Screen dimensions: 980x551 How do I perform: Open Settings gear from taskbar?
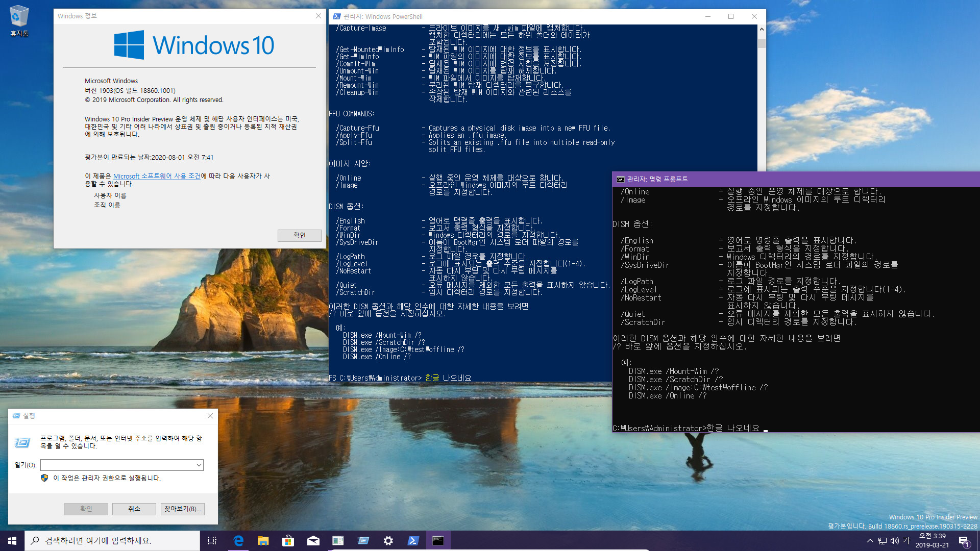388,541
